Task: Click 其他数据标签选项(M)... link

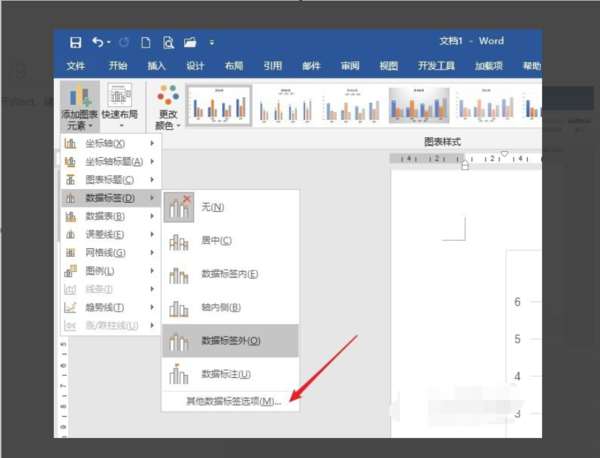Action: (x=234, y=401)
